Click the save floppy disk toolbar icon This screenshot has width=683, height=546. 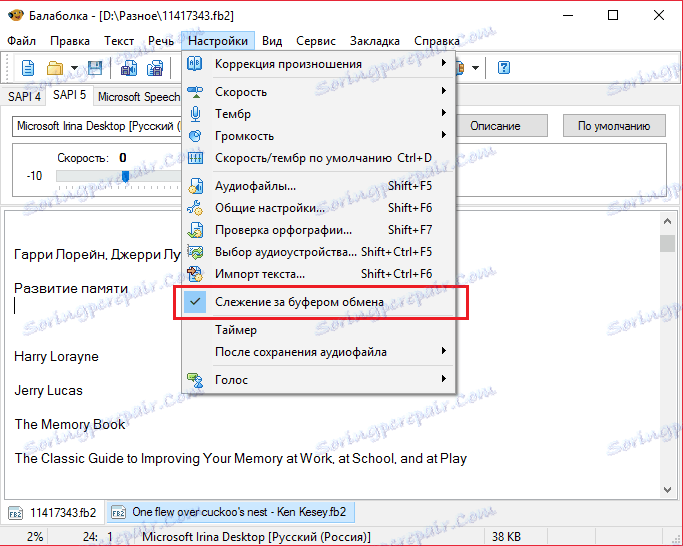click(x=95, y=68)
